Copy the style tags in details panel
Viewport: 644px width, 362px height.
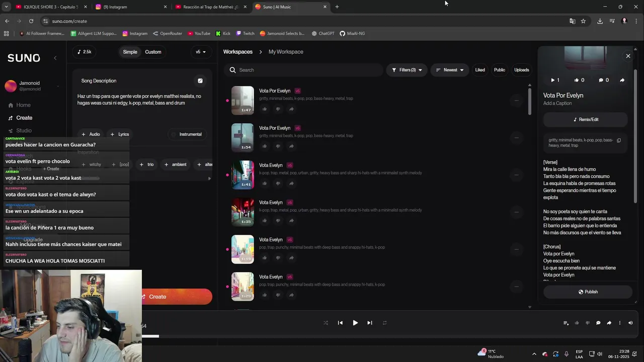tap(619, 140)
